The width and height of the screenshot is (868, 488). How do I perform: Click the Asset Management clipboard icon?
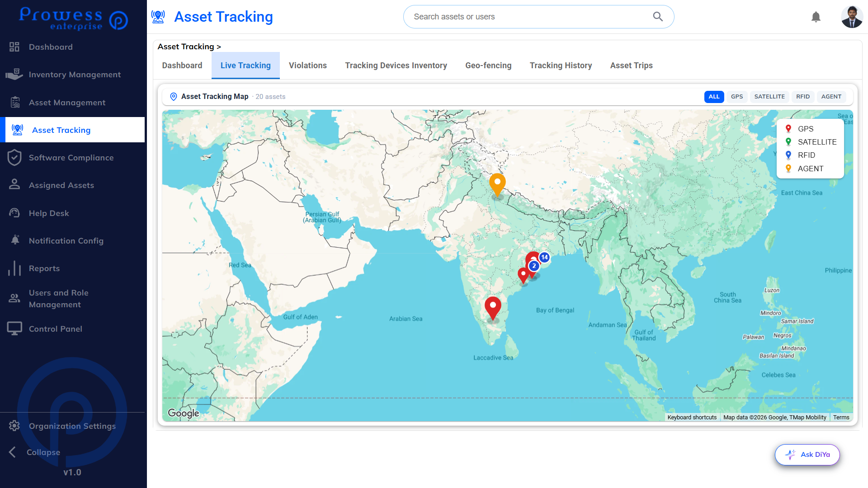pos(15,103)
